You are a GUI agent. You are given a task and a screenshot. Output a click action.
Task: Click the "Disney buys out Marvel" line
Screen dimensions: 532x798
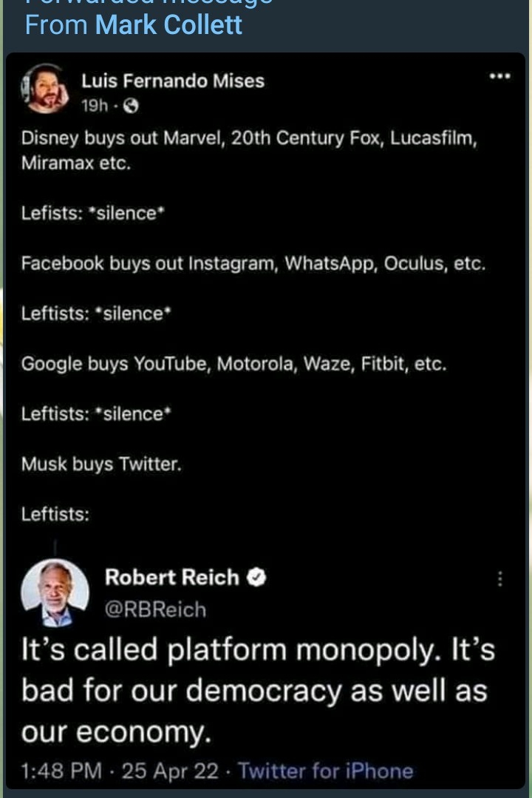click(x=248, y=138)
